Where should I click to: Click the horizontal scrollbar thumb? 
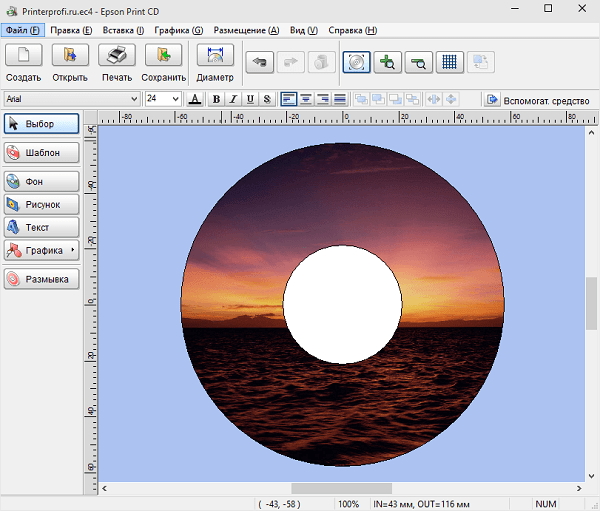pyautogui.click(x=341, y=488)
